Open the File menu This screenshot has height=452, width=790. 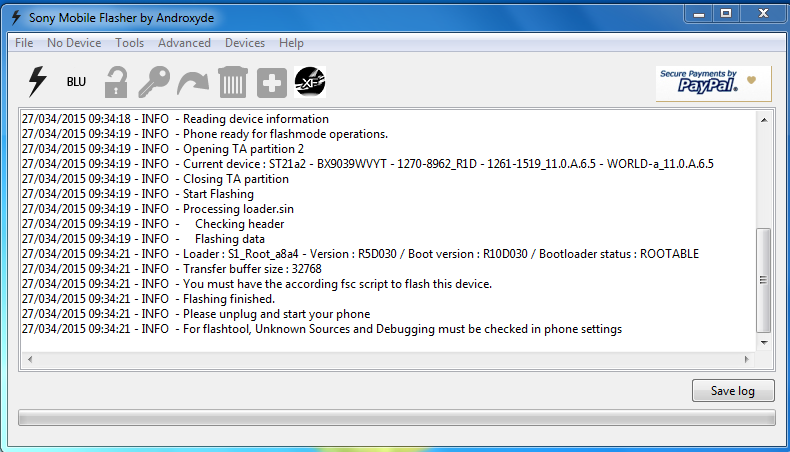point(24,43)
